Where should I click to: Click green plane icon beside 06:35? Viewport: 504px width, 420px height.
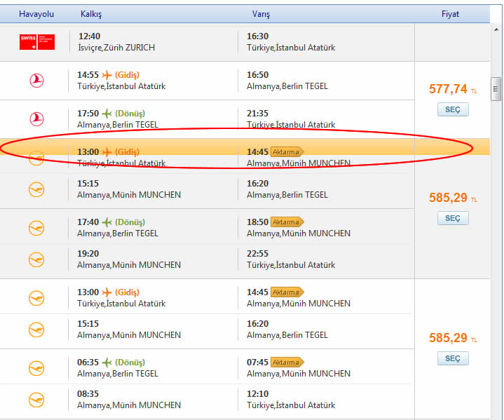[x=107, y=362]
